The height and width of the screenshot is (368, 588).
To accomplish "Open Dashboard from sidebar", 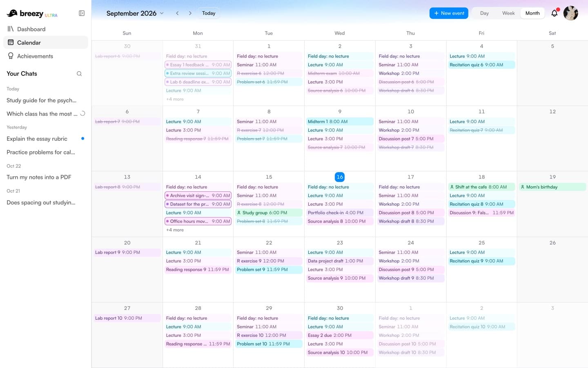I will (46, 29).
